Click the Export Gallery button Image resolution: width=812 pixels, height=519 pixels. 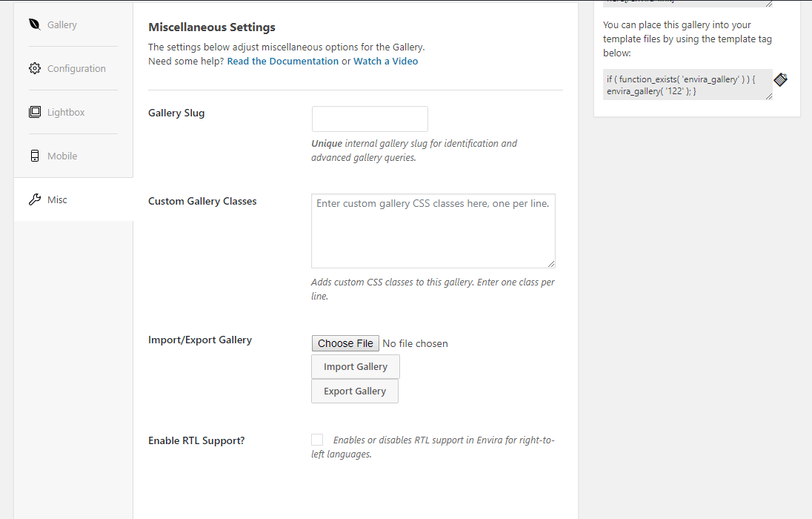click(355, 391)
